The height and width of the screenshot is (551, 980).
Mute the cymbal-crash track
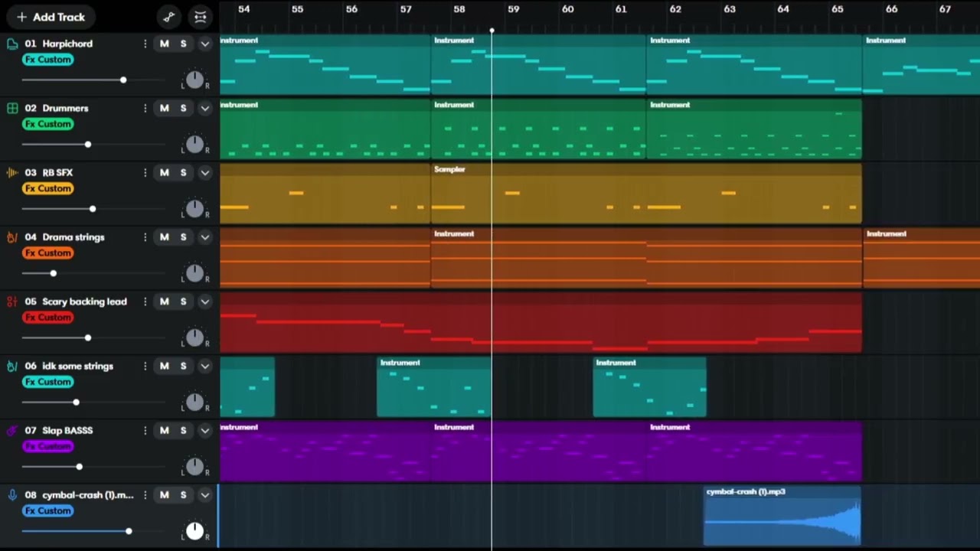pos(164,495)
